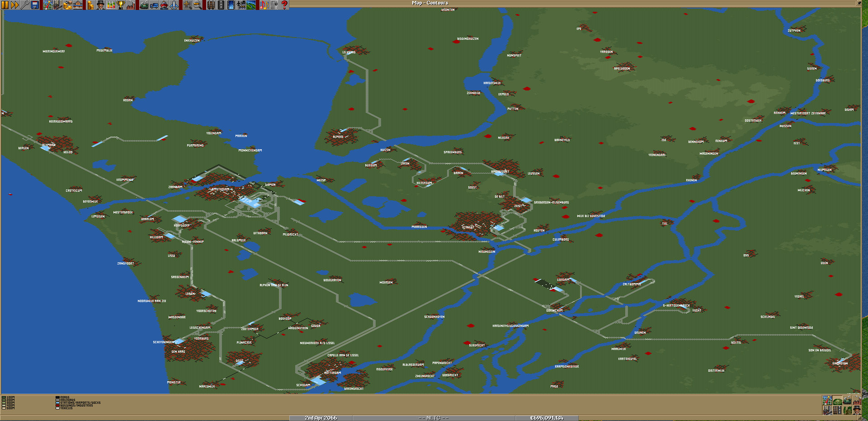Show the aircraft list via the plane icon

point(174,5)
